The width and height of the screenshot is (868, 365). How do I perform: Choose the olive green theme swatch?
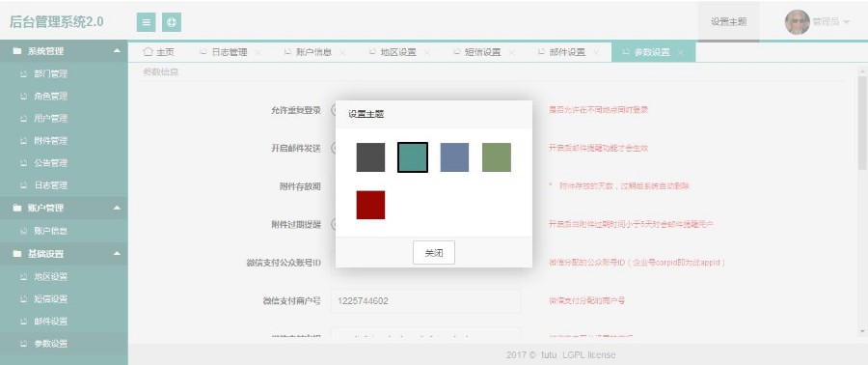coord(497,157)
